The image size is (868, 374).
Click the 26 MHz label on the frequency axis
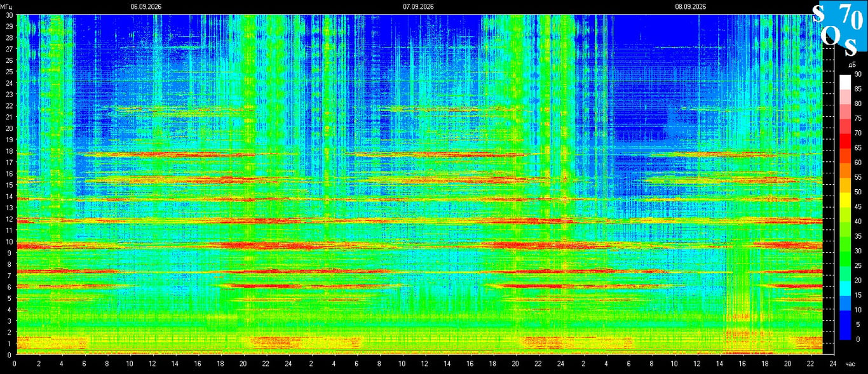click(10, 60)
